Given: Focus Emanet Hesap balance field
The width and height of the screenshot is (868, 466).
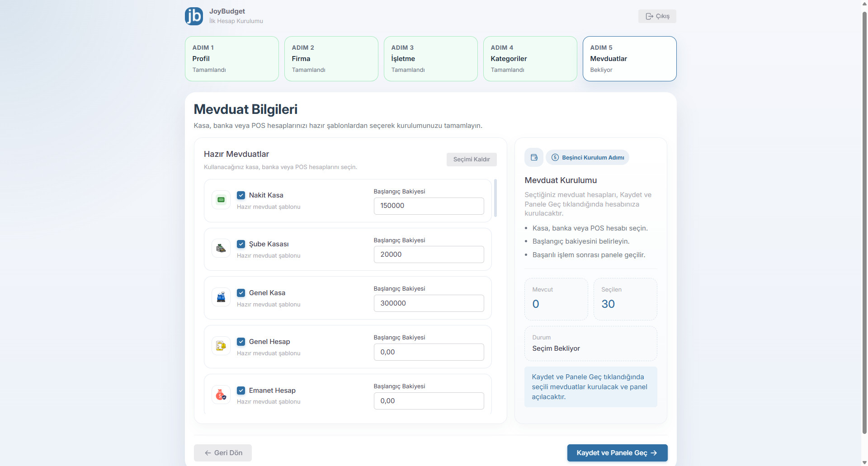Looking at the screenshot, I should (x=429, y=401).
